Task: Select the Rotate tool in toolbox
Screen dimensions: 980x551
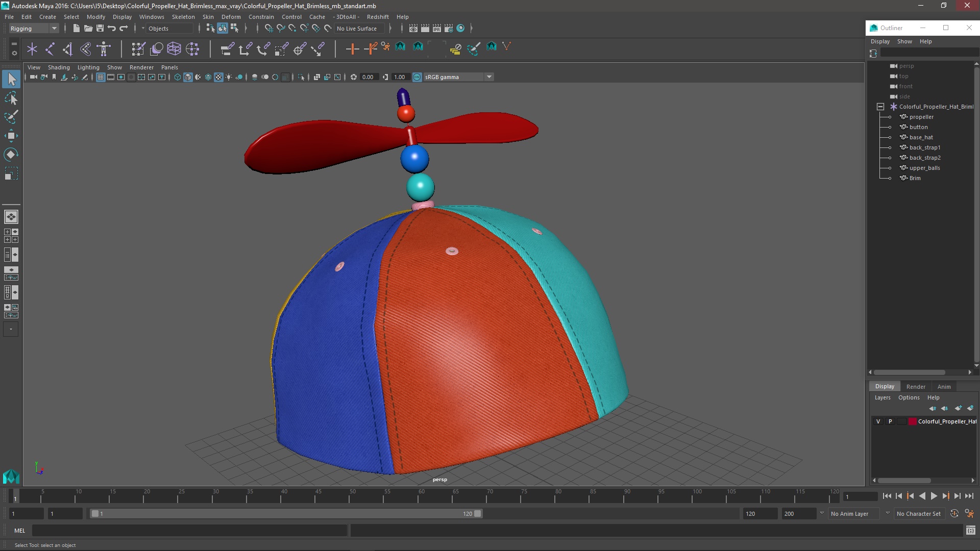Action: (x=11, y=155)
